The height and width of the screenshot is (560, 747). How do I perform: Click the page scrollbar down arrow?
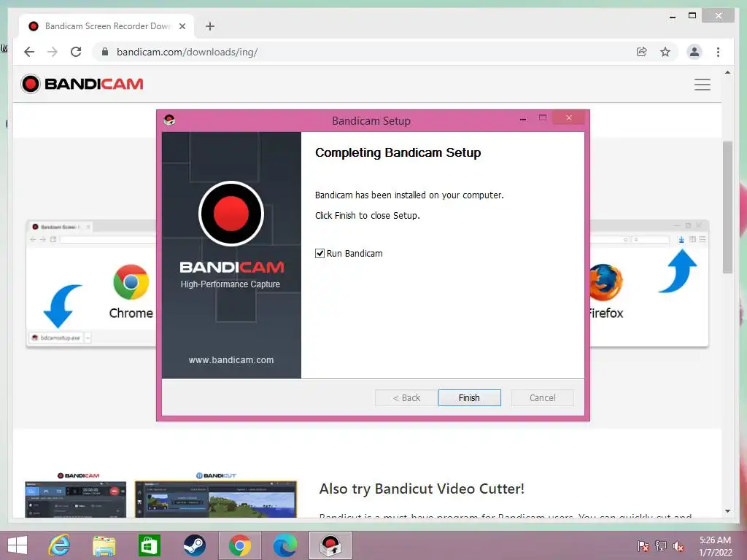coord(727,511)
